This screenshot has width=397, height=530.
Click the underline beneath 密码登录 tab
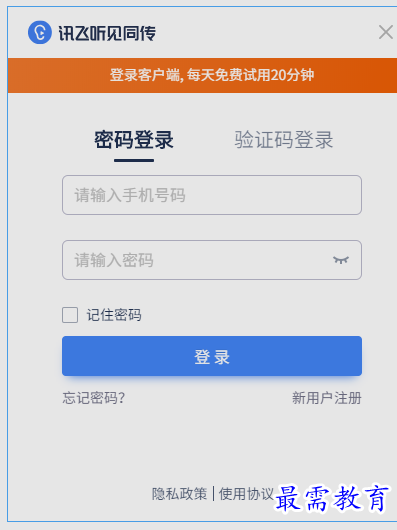134,161
